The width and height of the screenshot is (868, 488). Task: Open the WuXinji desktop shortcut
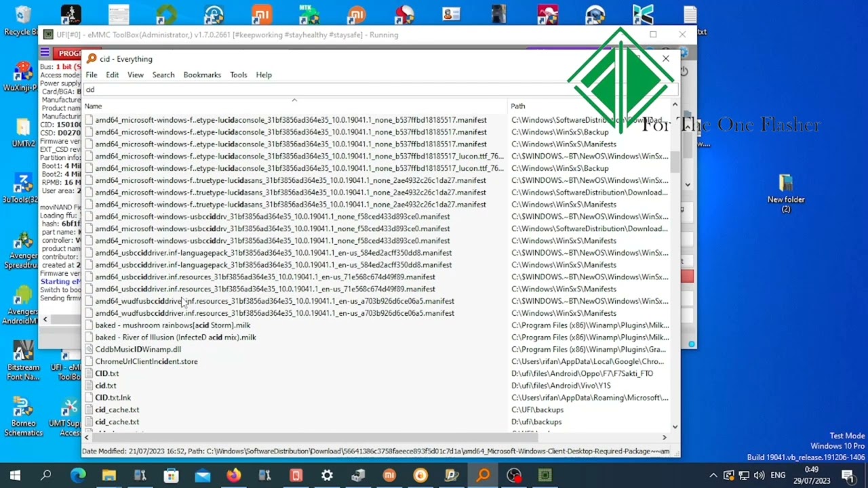[x=22, y=76]
